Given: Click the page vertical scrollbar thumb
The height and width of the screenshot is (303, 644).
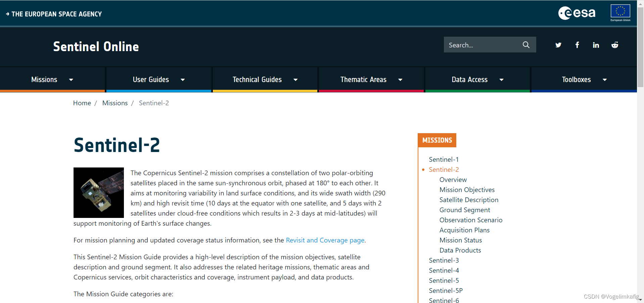Looking at the screenshot, I should [640, 47].
